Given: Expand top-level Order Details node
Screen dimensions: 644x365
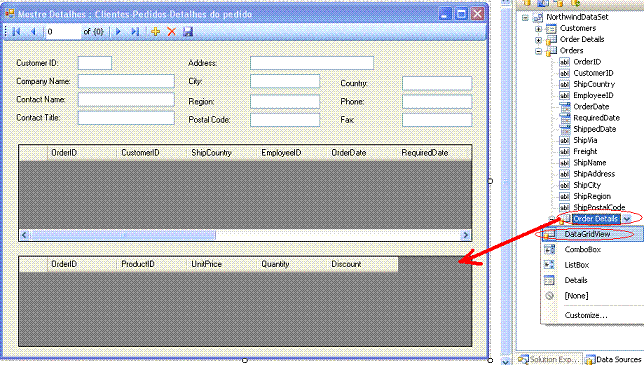Looking at the screenshot, I should (x=538, y=40).
